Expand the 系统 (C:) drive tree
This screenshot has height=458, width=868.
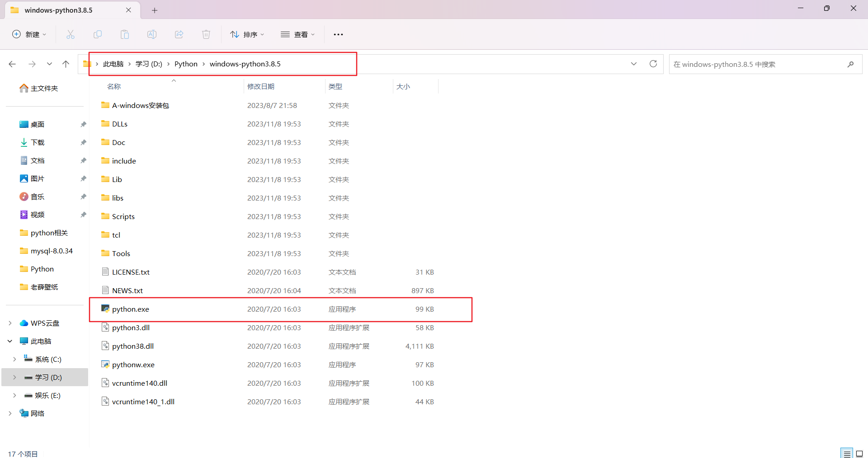pyautogui.click(x=14, y=359)
